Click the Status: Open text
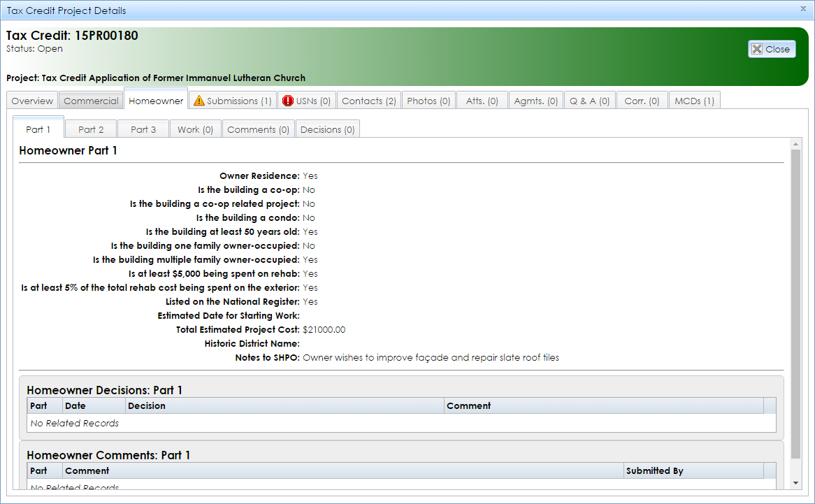The width and height of the screenshot is (815, 504). click(x=34, y=48)
